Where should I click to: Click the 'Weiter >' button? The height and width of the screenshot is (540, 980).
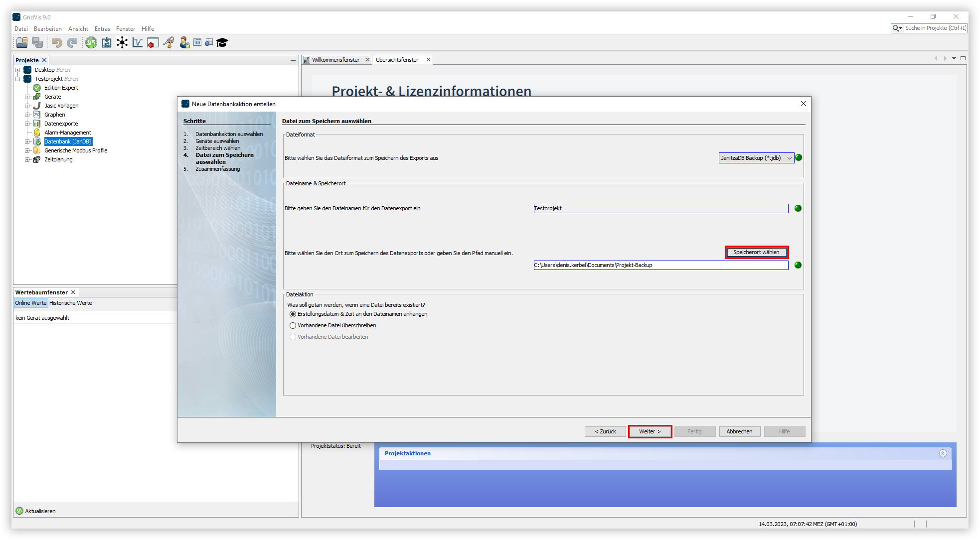[x=650, y=432]
